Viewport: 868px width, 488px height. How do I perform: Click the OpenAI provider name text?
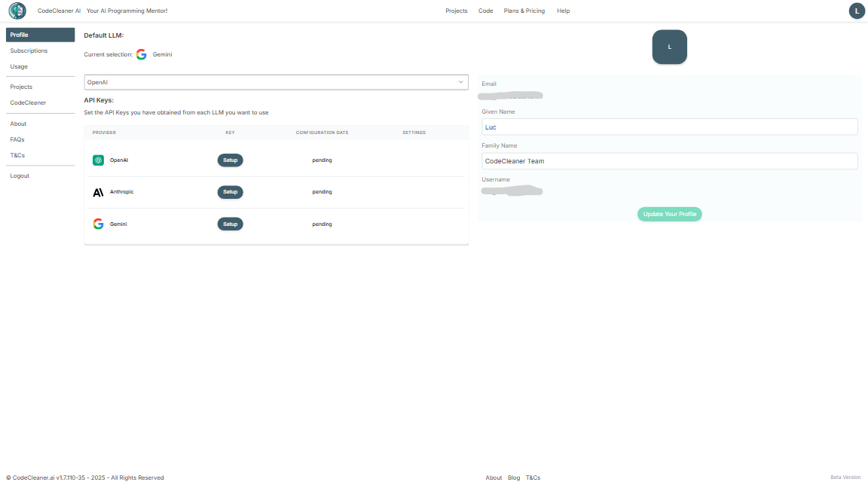tap(119, 160)
